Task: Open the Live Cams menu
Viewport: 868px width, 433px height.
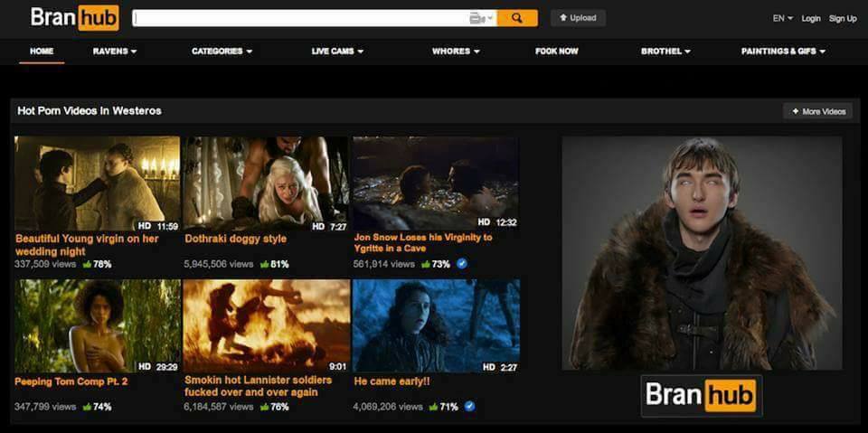Action: pyautogui.click(x=337, y=52)
